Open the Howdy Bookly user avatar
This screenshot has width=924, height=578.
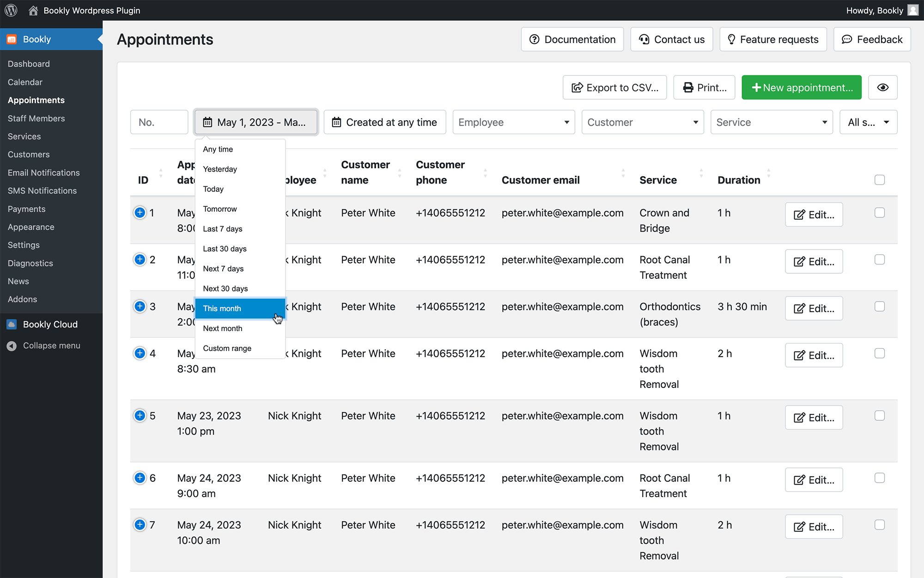click(x=913, y=10)
